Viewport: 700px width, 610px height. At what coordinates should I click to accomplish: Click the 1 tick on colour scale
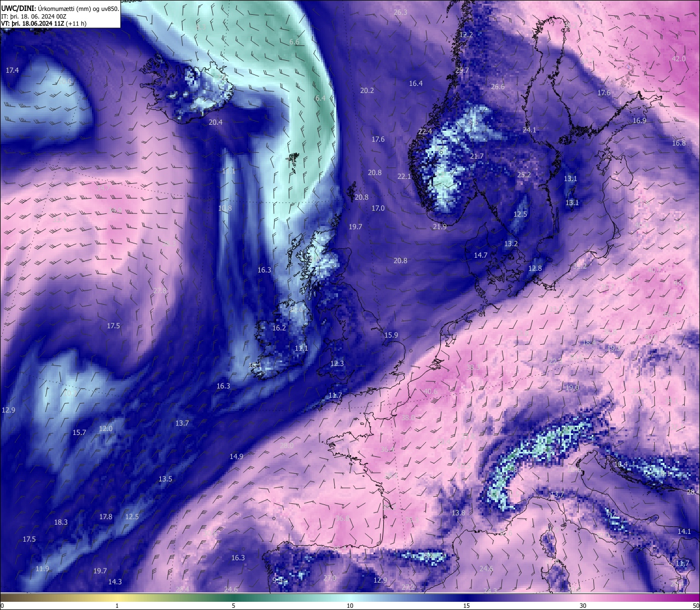[x=117, y=606]
